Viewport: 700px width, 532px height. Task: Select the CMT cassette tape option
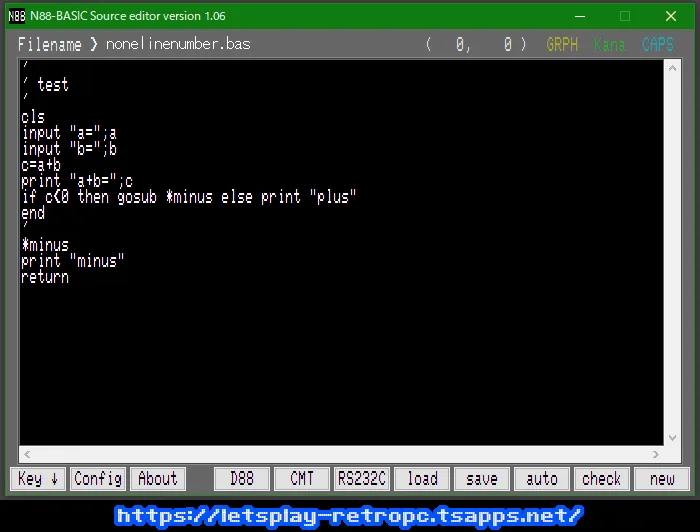(302, 479)
